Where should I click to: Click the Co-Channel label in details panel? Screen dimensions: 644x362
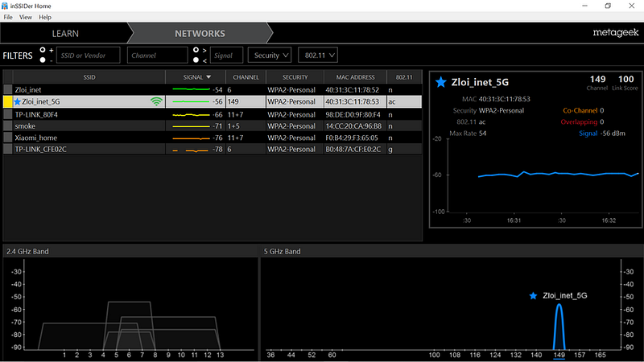(580, 110)
